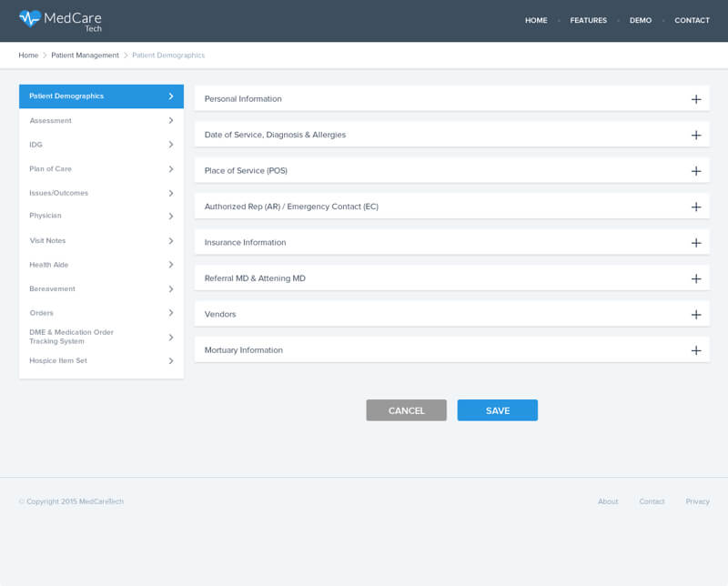Go to HOME in top navigation
The height and width of the screenshot is (586, 728).
coord(536,20)
